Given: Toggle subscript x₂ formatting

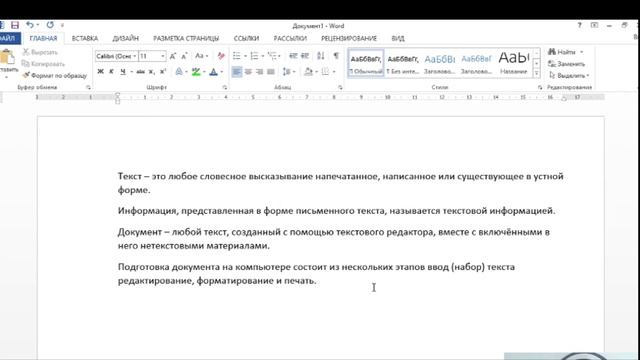Looking at the screenshot, I should tap(151, 72).
